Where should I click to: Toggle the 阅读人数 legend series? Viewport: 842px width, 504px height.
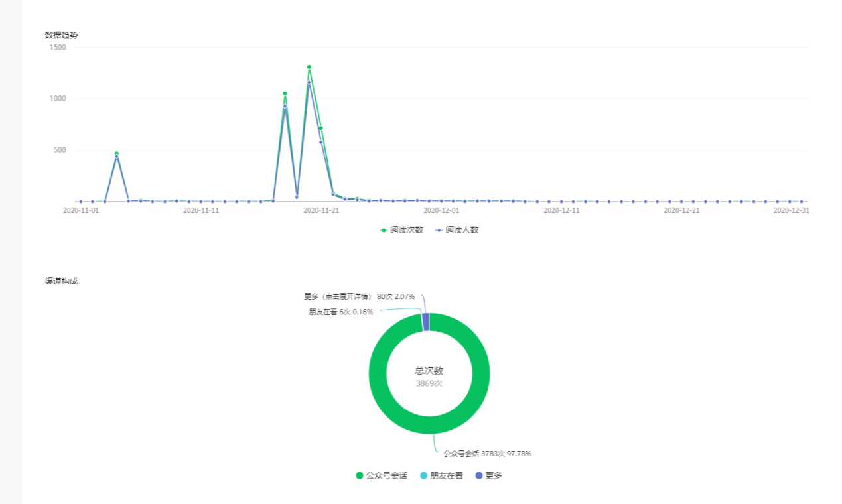point(457,230)
